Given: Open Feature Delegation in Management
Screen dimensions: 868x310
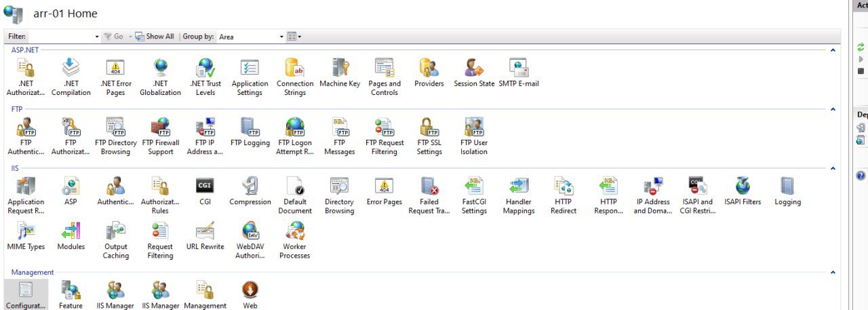Looking at the screenshot, I should [x=71, y=294].
